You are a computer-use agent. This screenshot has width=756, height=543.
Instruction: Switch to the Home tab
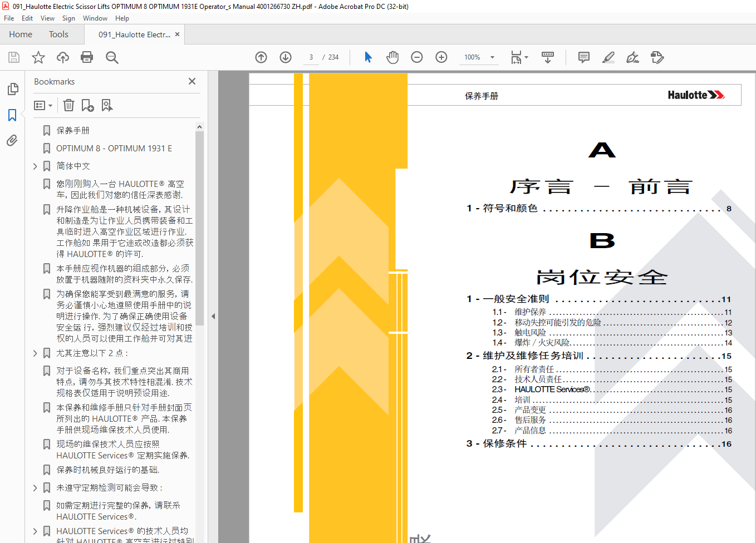click(x=21, y=34)
